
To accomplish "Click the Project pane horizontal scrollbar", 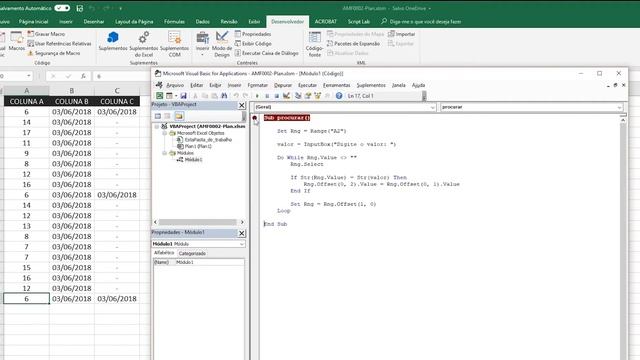I will coord(198,222).
